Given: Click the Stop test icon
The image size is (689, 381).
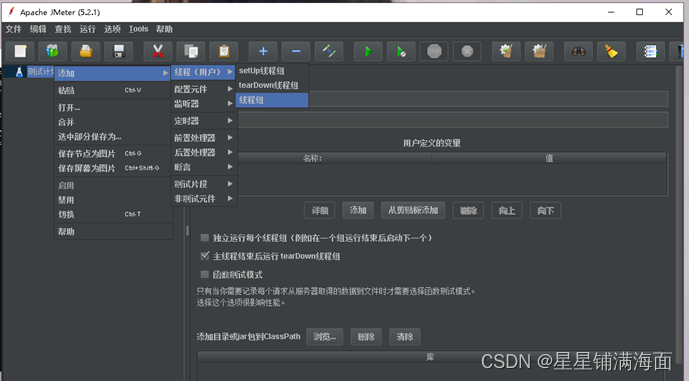Looking at the screenshot, I should pos(434,51).
